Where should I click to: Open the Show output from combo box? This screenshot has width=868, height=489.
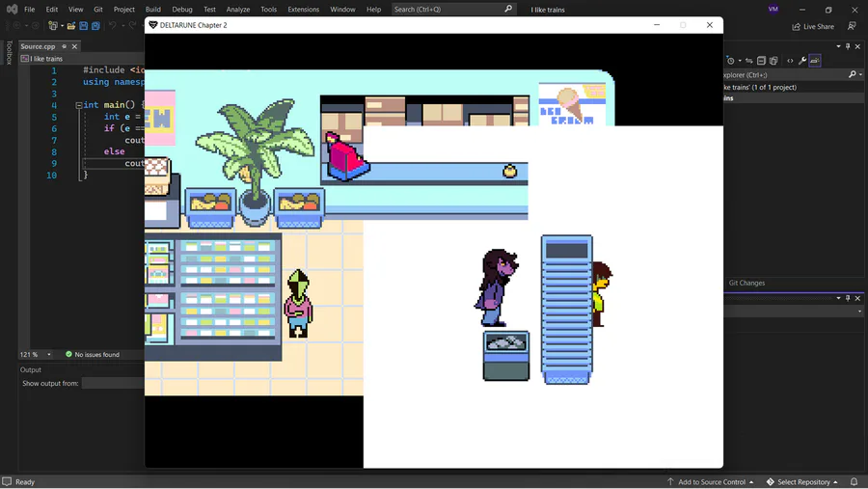(x=113, y=383)
